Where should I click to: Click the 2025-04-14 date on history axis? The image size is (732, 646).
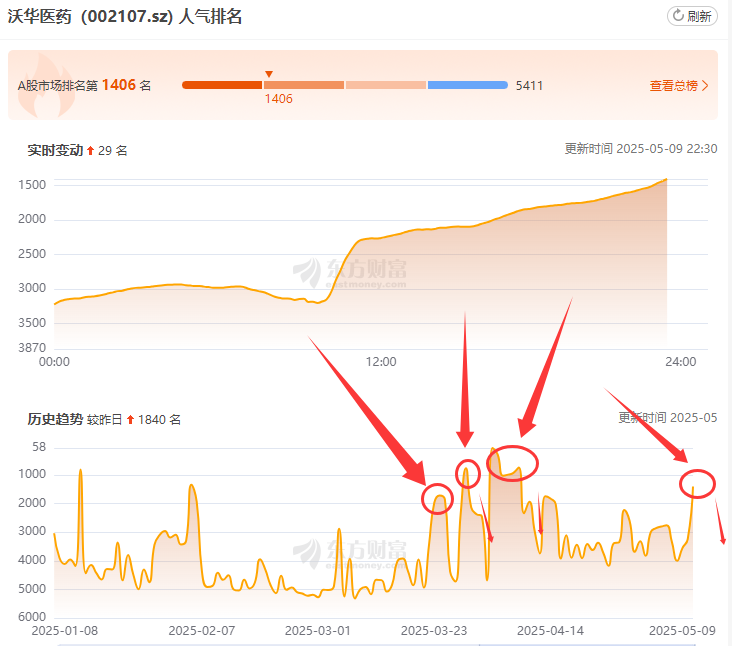[550, 631]
